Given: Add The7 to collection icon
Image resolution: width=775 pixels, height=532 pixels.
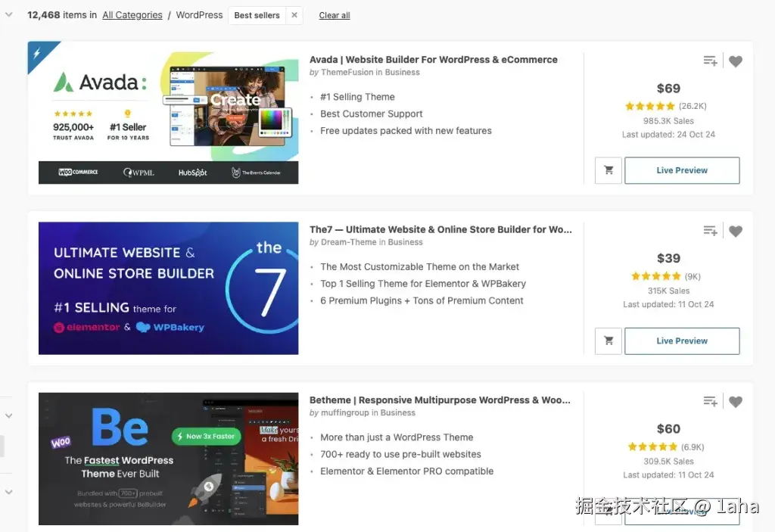Looking at the screenshot, I should point(710,231).
